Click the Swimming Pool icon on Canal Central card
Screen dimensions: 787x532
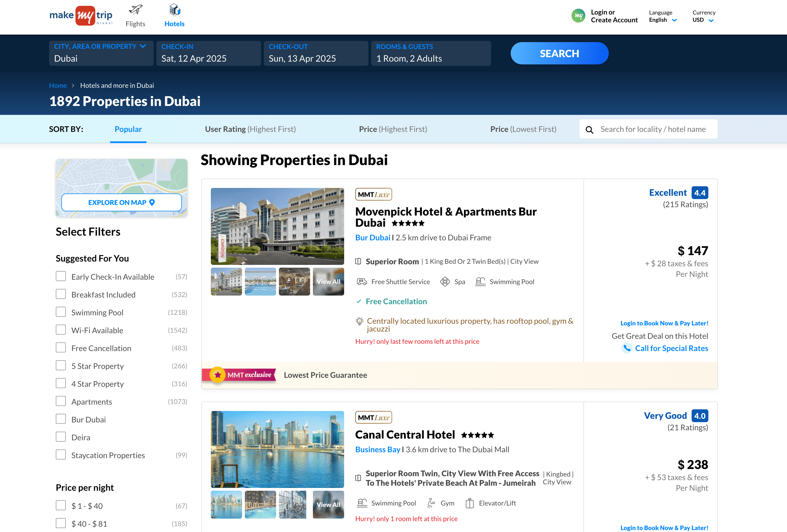coord(362,503)
